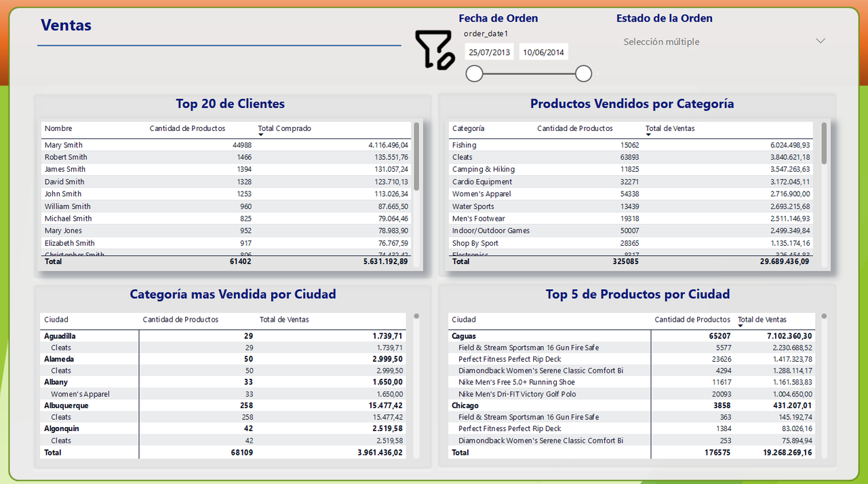
Task: Click the clear filters funnel icon
Action: 434,50
